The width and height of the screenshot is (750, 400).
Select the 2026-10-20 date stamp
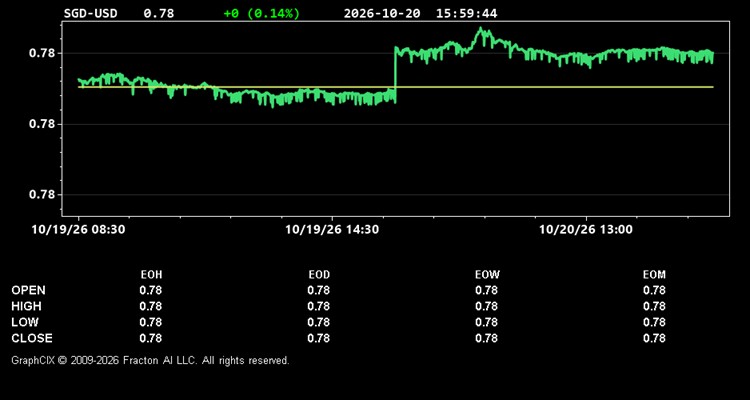coord(382,13)
